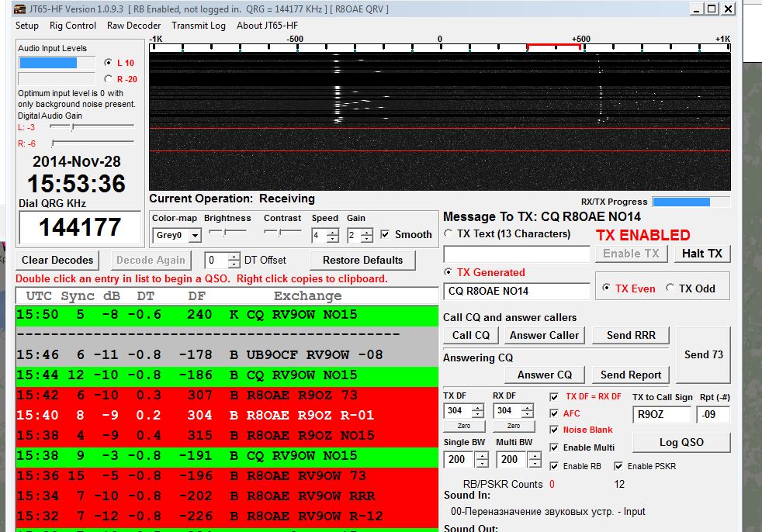
Task: Open the Rig Control menu
Action: pos(73,26)
